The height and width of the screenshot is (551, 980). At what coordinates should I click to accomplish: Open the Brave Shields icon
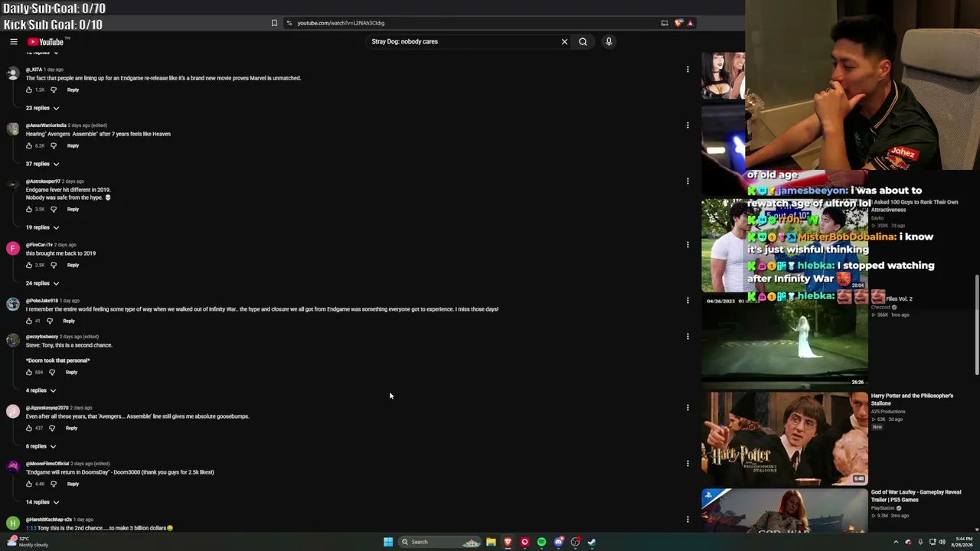click(x=678, y=23)
